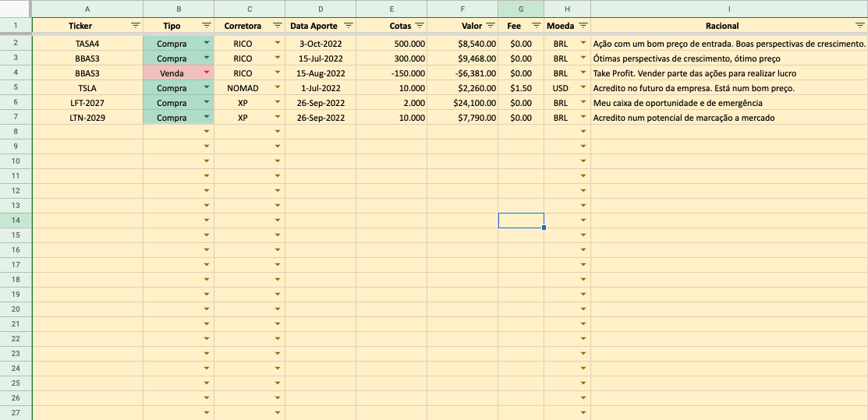Open the filter icon on the Racional header
Screen dimensions: 868x420
coord(859,26)
